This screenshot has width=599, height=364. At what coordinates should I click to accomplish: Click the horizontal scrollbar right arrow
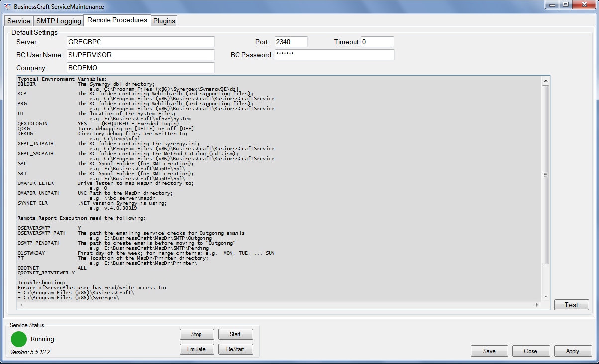coord(537,305)
